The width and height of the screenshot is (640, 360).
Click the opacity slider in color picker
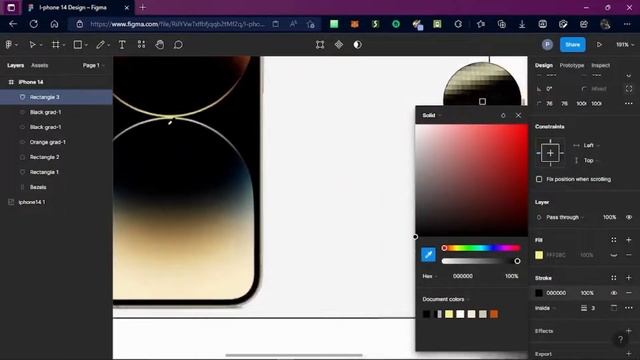point(481,261)
